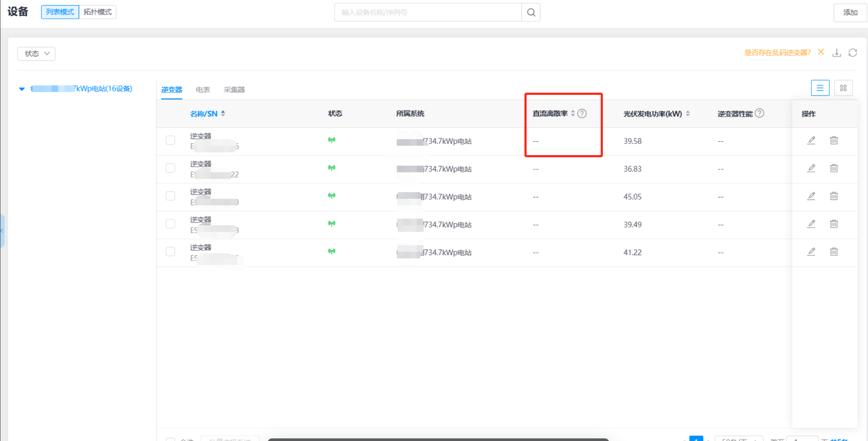Click help icon beside 逆变器性能
The width and height of the screenshot is (868, 441).
pos(759,113)
